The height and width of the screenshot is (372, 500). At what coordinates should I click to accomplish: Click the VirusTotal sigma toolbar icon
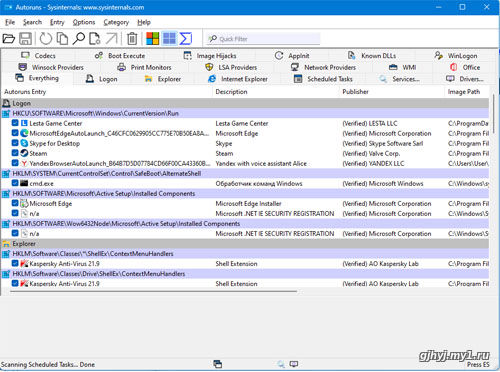click(186, 39)
